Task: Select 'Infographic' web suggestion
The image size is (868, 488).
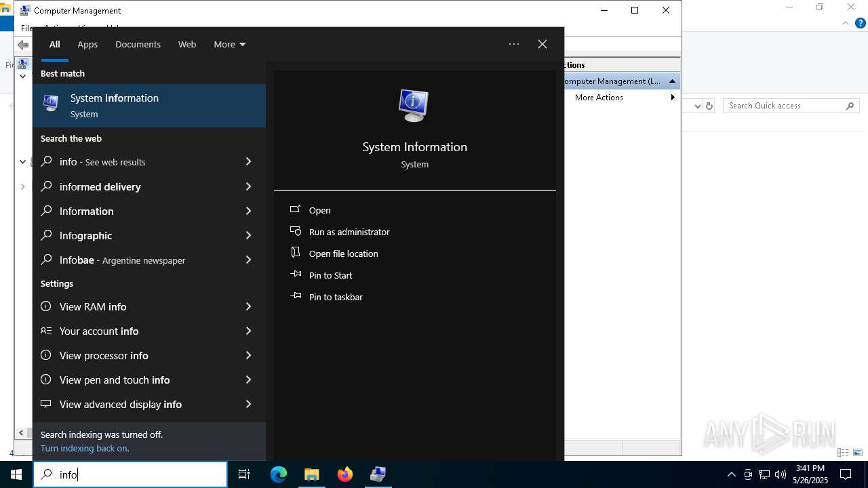Action: tap(85, 235)
